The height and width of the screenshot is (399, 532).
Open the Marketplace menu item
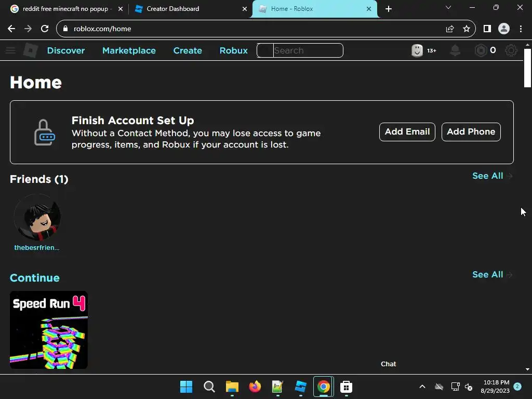pyautogui.click(x=129, y=50)
